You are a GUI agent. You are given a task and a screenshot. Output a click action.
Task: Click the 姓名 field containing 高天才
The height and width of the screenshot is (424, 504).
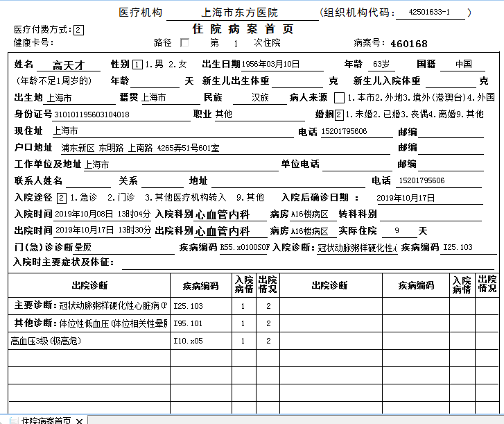pyautogui.click(x=69, y=66)
